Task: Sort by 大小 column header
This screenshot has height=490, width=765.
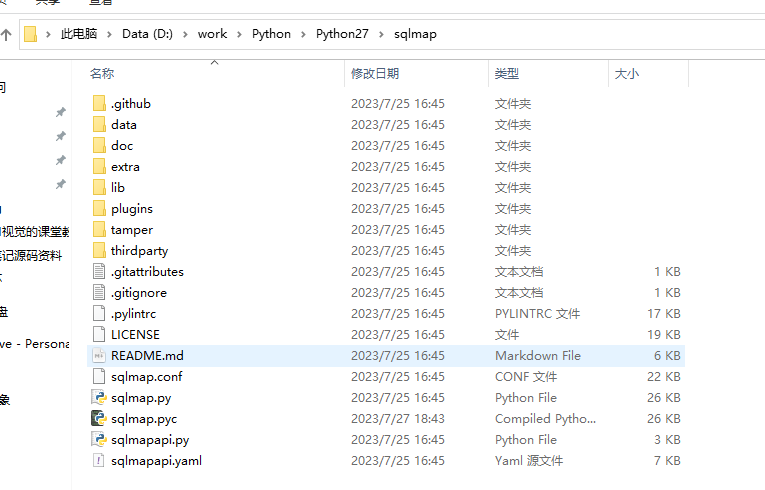Action: (626, 74)
